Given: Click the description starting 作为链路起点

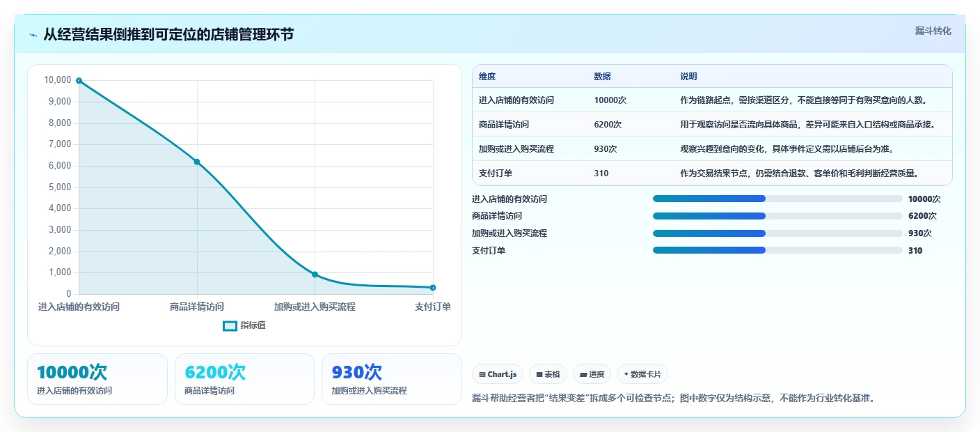Looking at the screenshot, I should 805,100.
